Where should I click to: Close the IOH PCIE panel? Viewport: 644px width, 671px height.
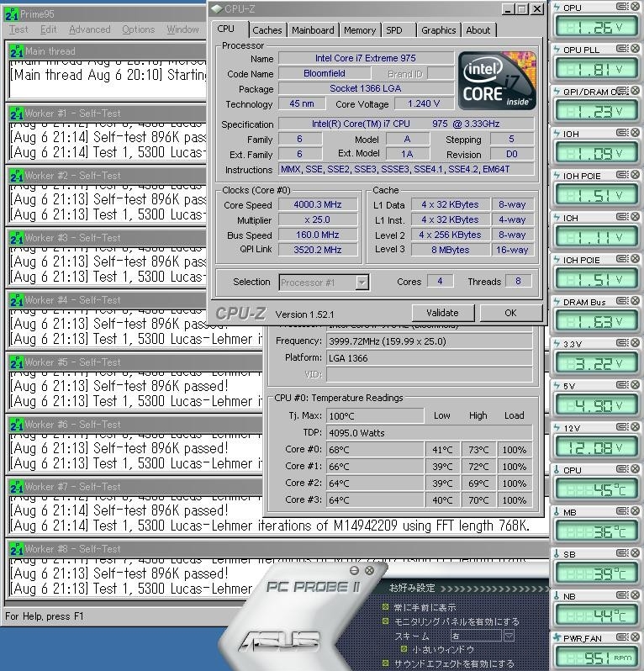coord(635,175)
